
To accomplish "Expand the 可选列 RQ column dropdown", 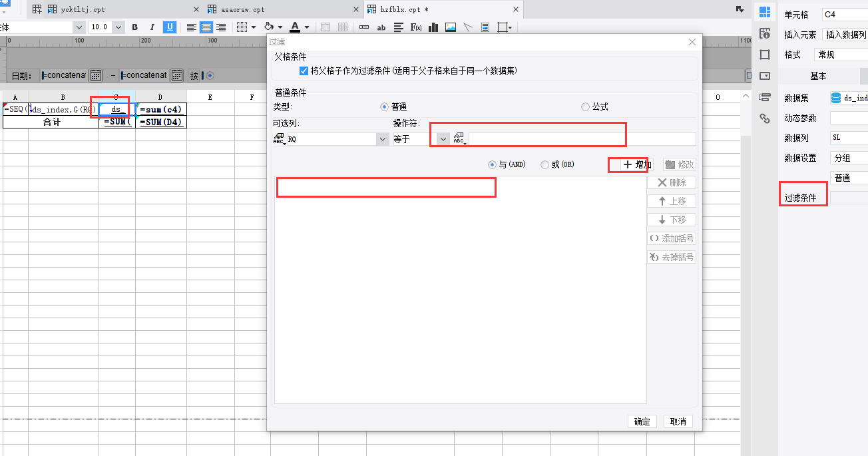I will [382, 139].
